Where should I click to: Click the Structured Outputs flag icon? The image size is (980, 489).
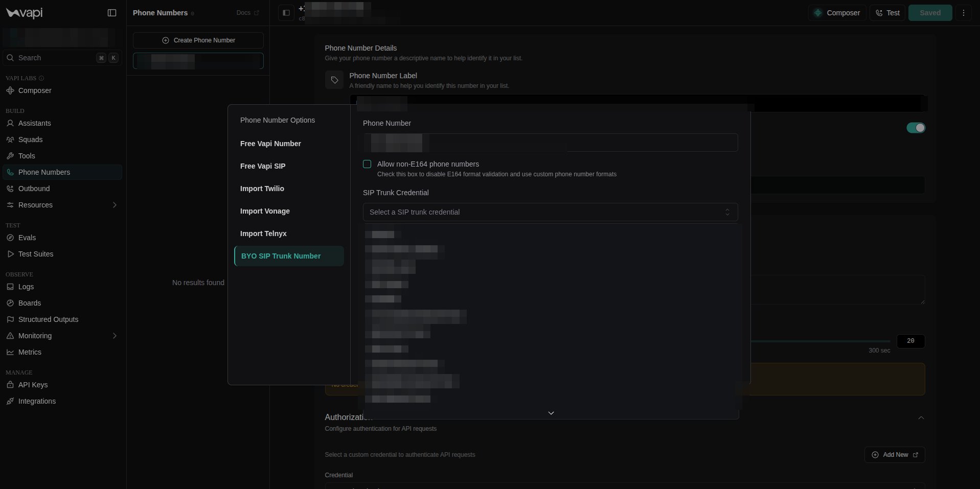(x=10, y=319)
